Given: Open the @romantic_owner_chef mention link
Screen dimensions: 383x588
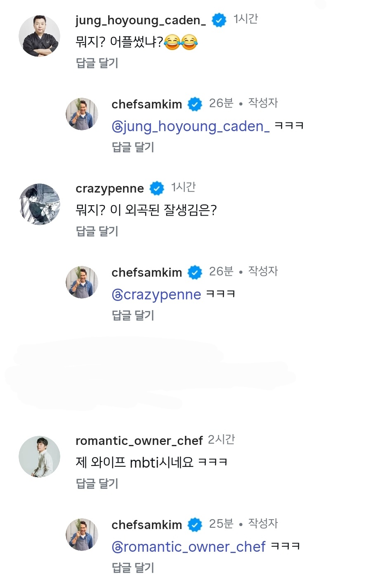Looking at the screenshot, I should pyautogui.click(x=188, y=547).
